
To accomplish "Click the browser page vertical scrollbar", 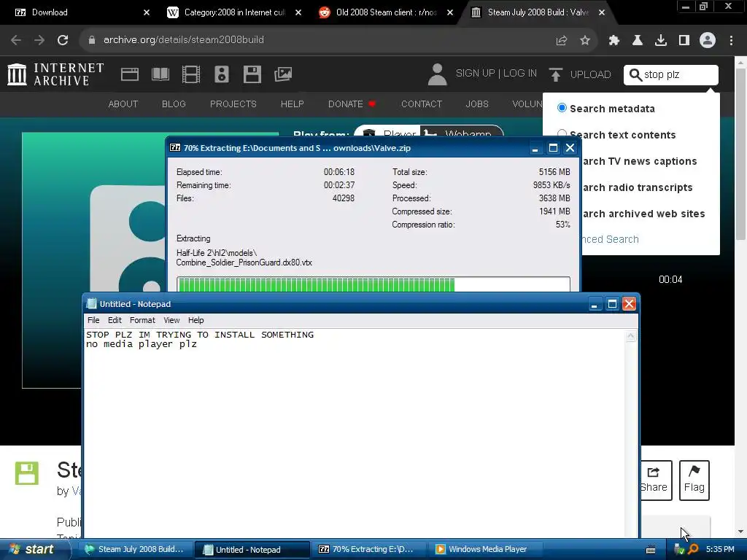I will click(741, 155).
